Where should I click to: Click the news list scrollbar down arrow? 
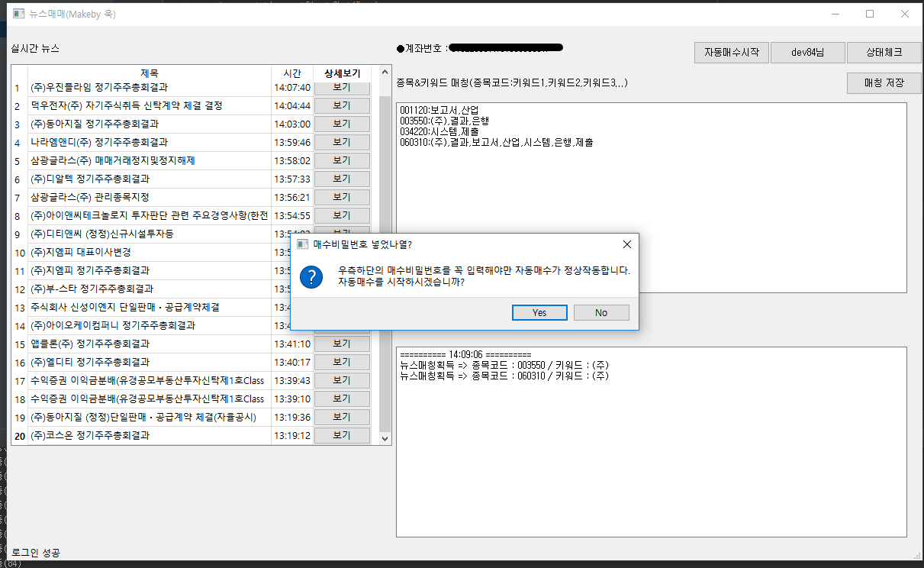(385, 439)
